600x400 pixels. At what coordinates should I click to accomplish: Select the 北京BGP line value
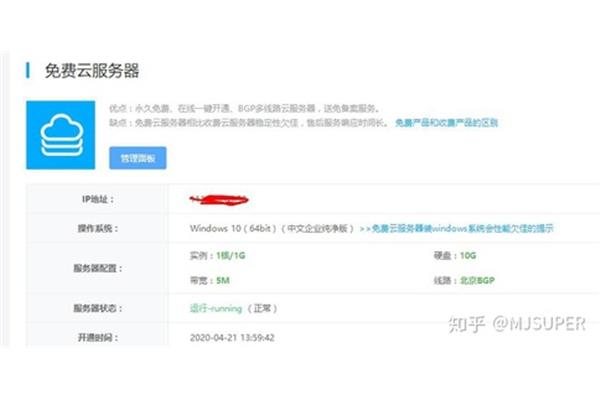pos(477,280)
